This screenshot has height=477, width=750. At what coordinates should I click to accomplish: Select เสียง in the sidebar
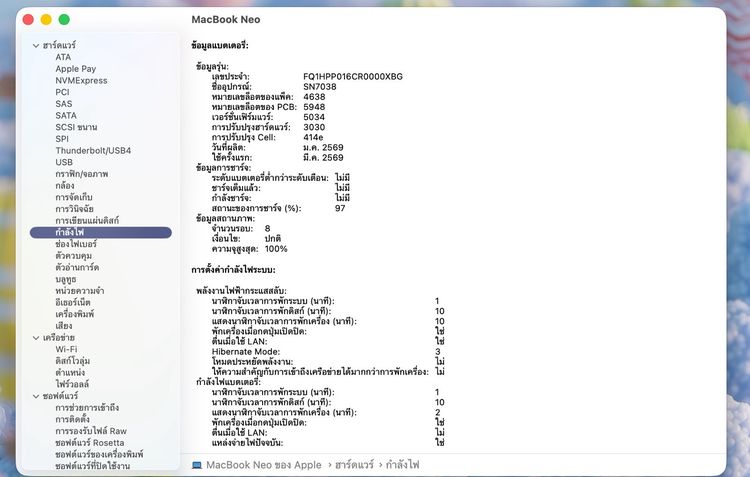click(64, 326)
